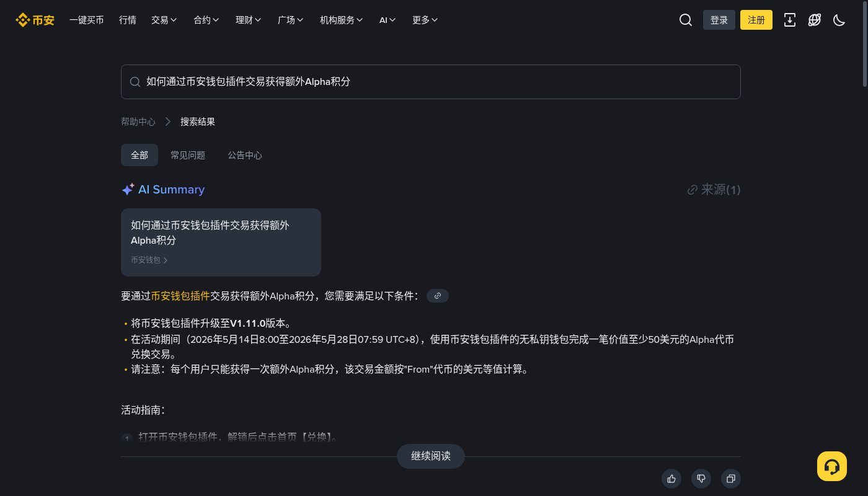Click the 登录 login button
Screen dimensions: 868x496
click(719, 20)
